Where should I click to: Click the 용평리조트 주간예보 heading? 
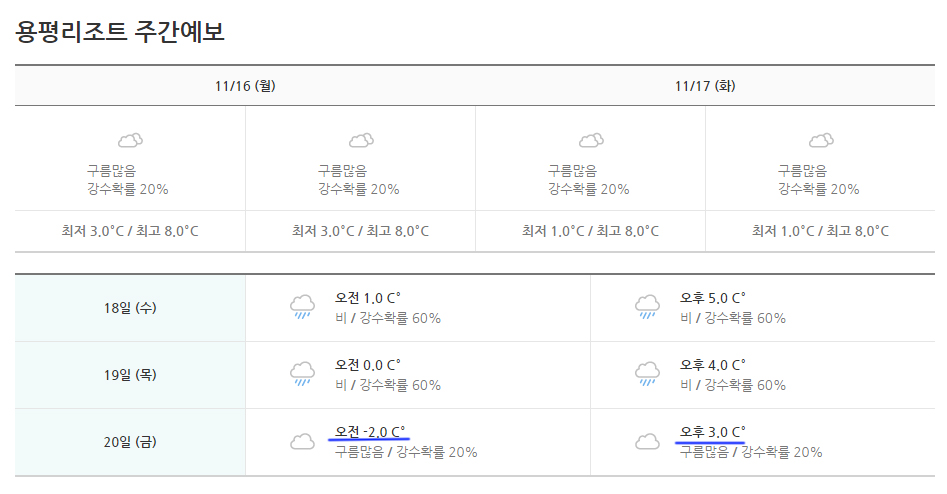coord(120,31)
